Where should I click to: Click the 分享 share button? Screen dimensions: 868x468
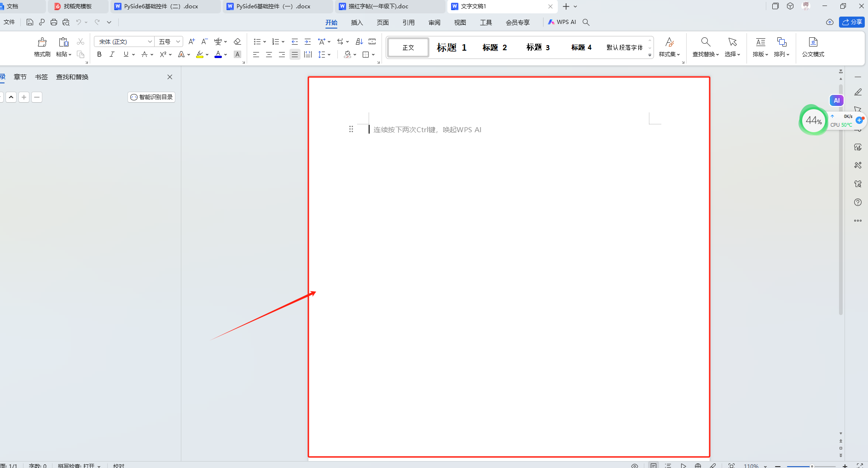point(852,22)
